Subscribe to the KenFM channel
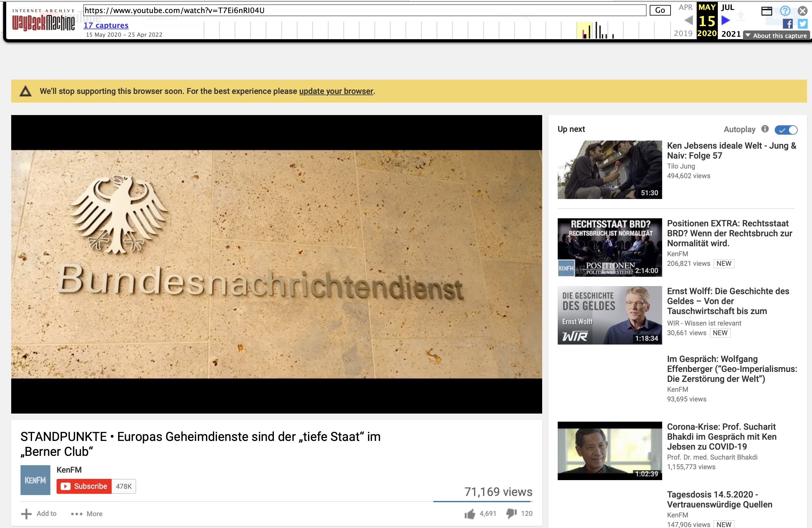The height and width of the screenshot is (528, 812). point(84,486)
